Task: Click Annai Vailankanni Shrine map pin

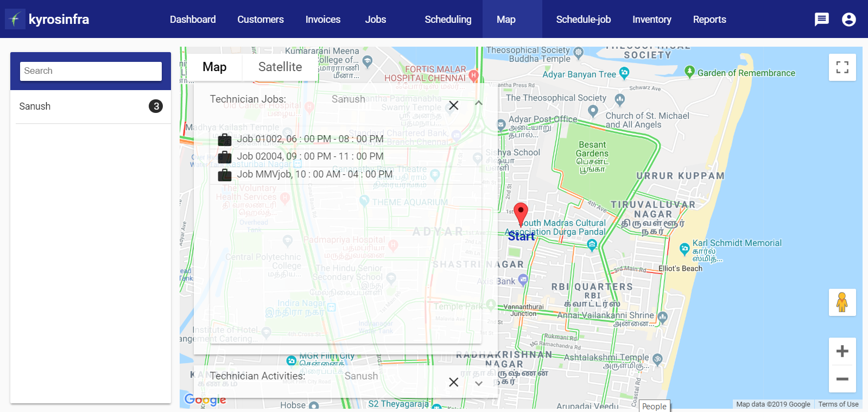Action: tap(662, 316)
